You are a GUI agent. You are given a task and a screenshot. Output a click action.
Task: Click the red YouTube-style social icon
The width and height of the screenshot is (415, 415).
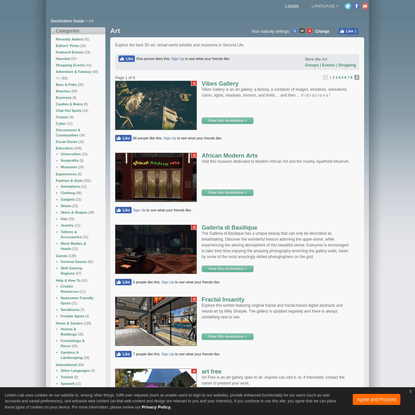point(365,6)
